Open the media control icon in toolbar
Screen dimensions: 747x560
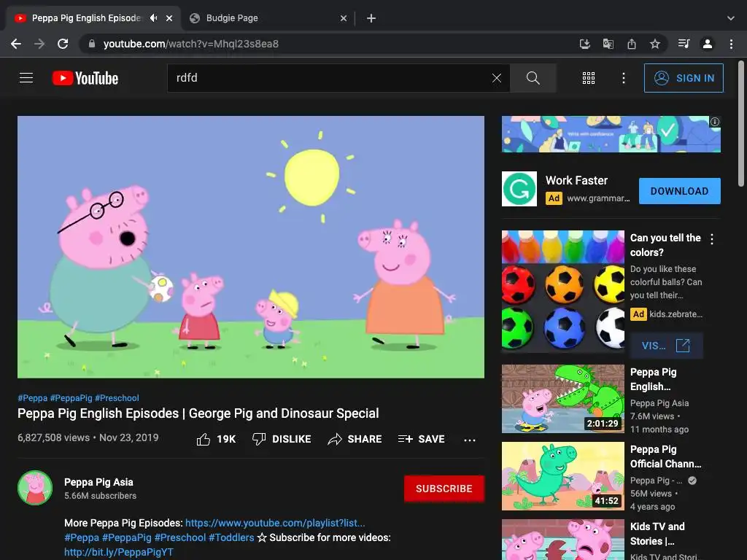(x=684, y=44)
